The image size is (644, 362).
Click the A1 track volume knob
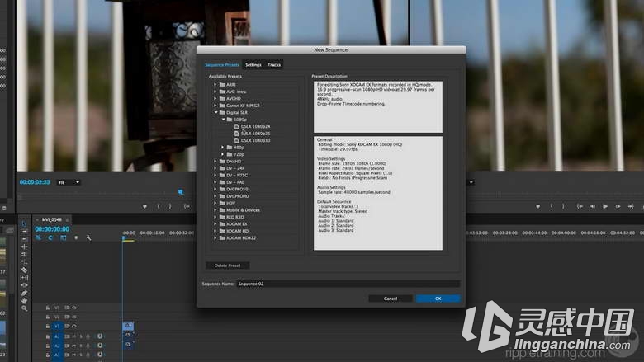click(100, 336)
